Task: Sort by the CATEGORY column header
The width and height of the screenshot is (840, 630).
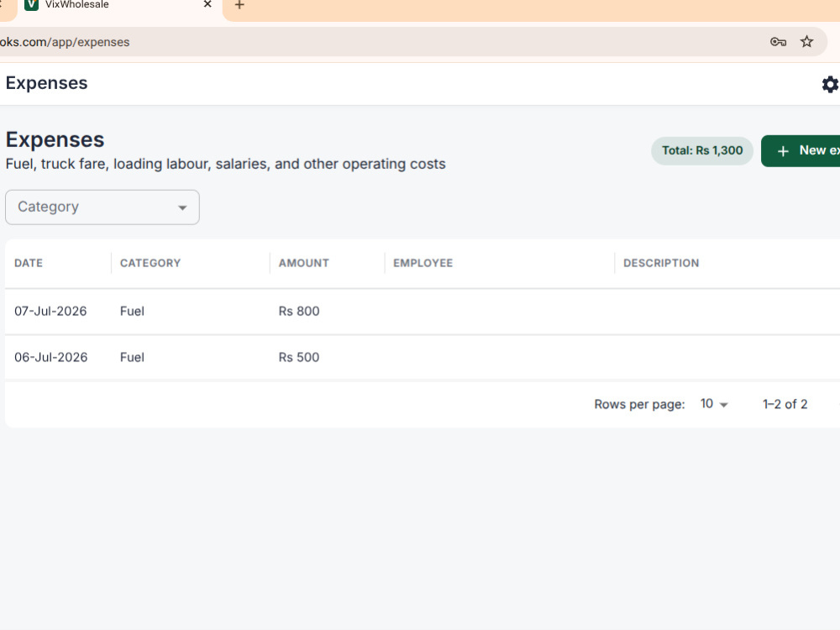Action: click(x=150, y=263)
